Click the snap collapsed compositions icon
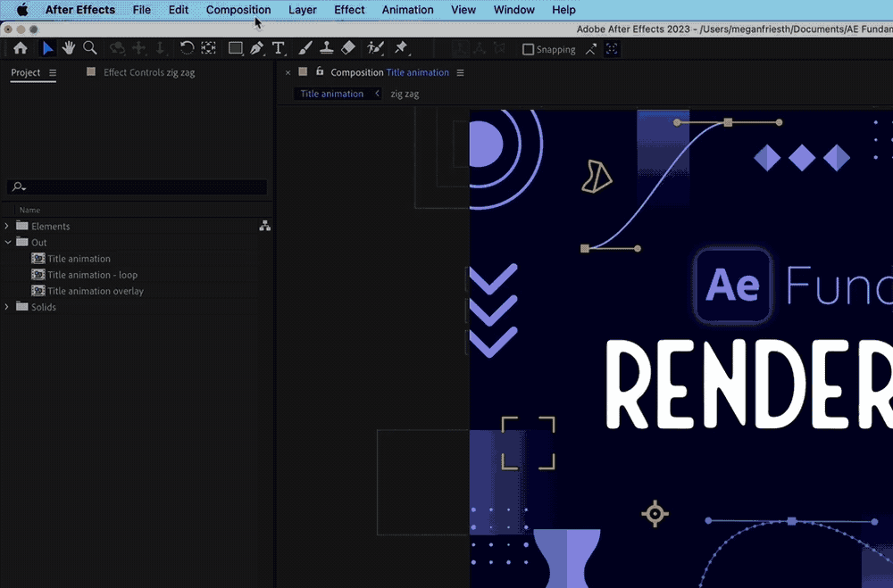Viewport: 893px width, 588px height. [612, 50]
